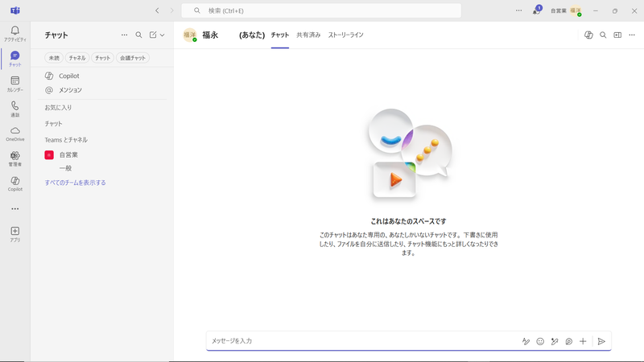Open chat list more options ellipsis

[124, 35]
